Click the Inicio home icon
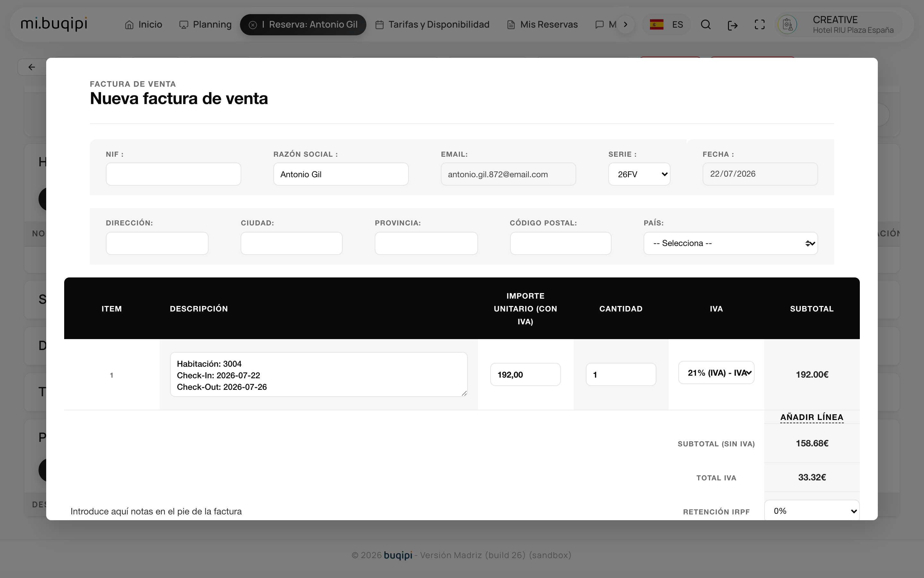Viewport: 924px width, 578px height. pos(129,25)
